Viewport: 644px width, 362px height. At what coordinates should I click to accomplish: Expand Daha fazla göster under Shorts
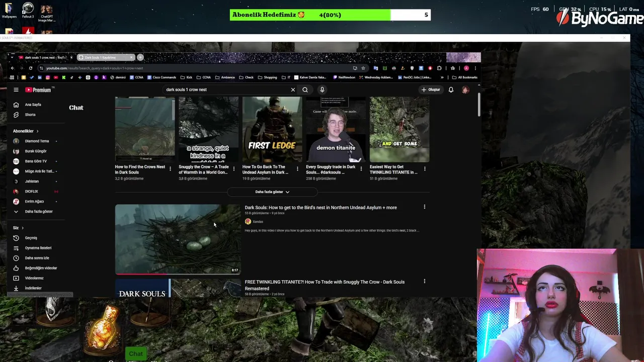click(x=272, y=192)
